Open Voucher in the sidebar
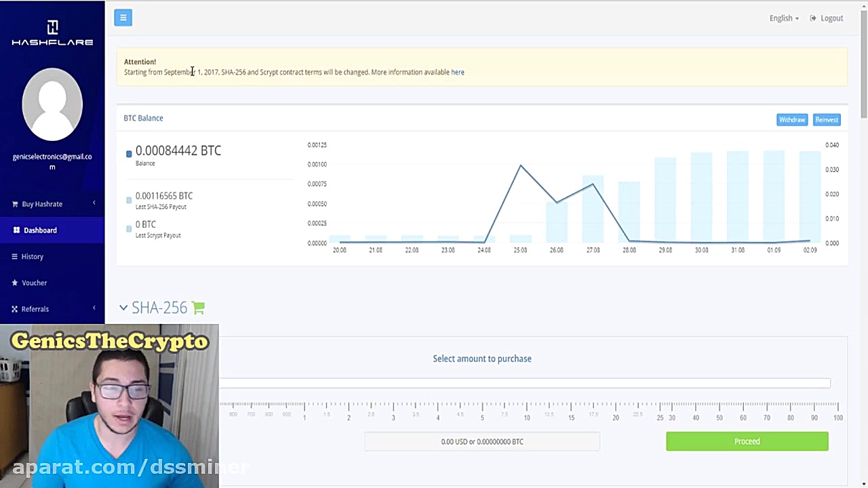868x488 pixels. 52,283
